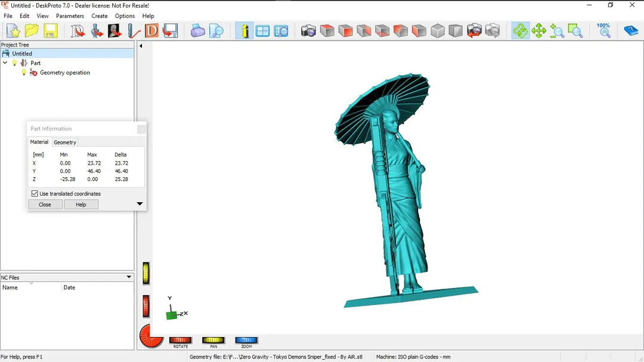Sort NC files by Name column
This screenshot has height=362, width=644.
click(x=10, y=287)
